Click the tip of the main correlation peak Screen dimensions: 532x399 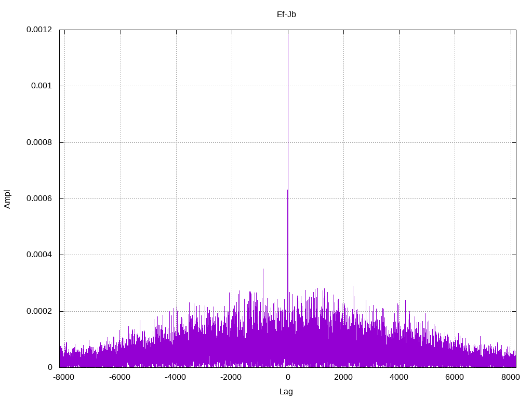click(288, 35)
